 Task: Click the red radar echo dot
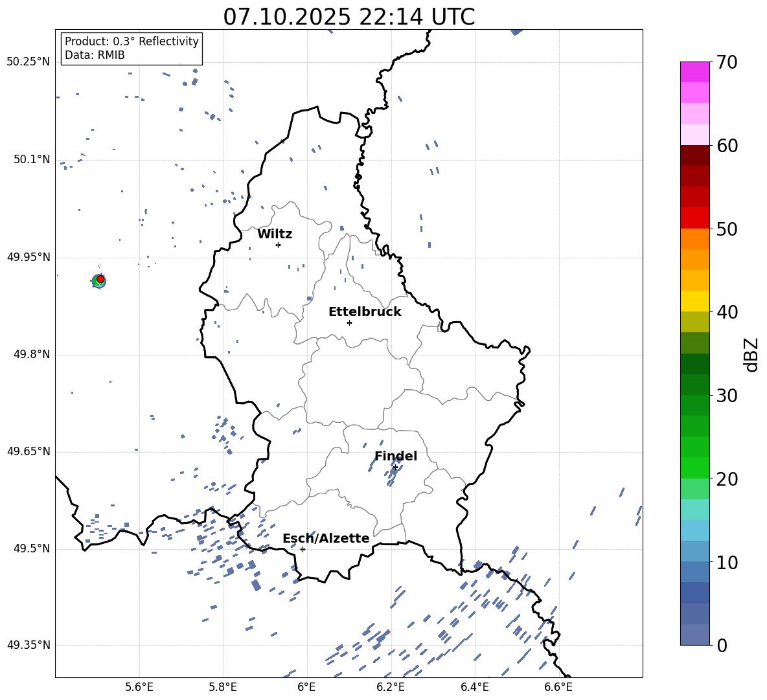point(100,279)
